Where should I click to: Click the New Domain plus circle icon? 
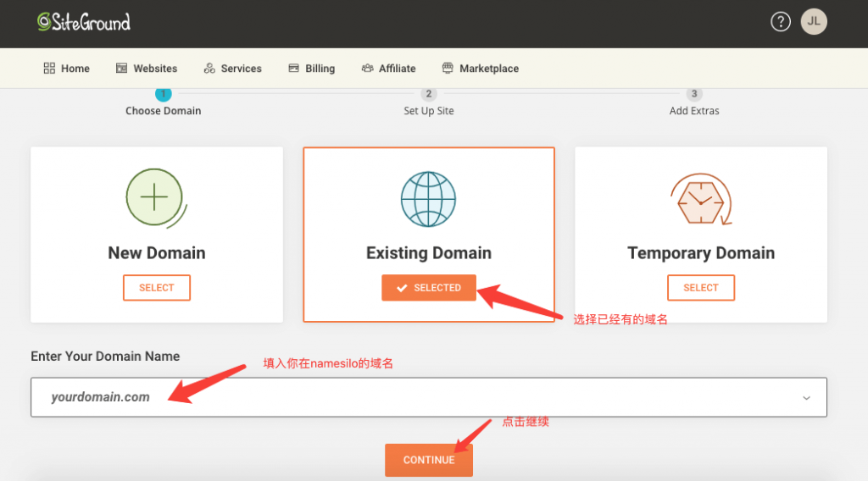click(156, 198)
